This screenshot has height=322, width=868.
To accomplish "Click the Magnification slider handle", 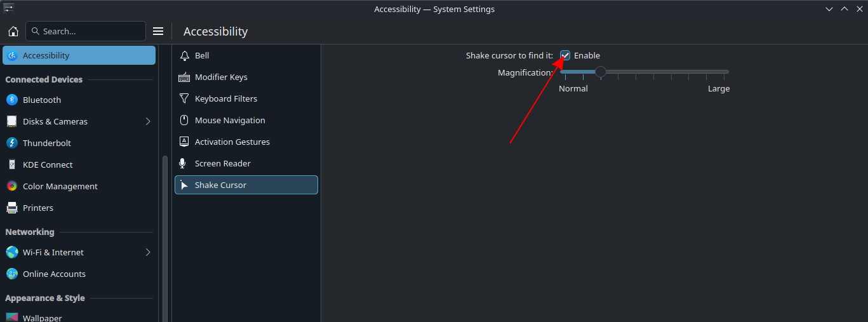I will [x=600, y=72].
